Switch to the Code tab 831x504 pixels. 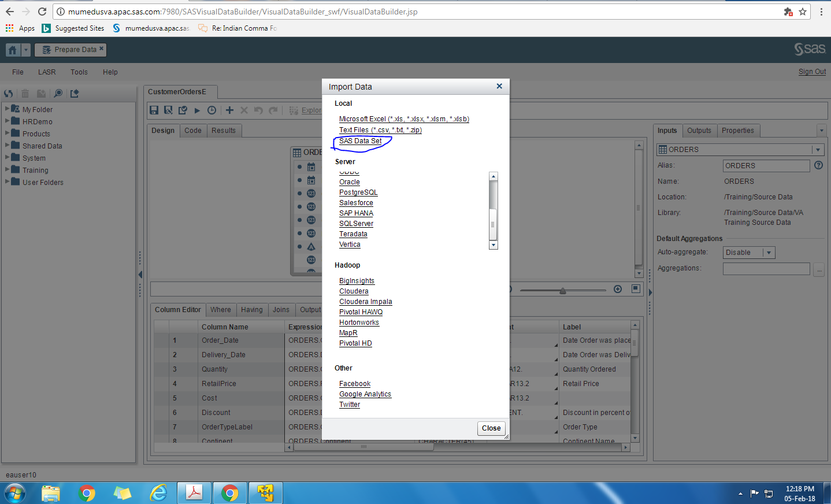click(193, 131)
